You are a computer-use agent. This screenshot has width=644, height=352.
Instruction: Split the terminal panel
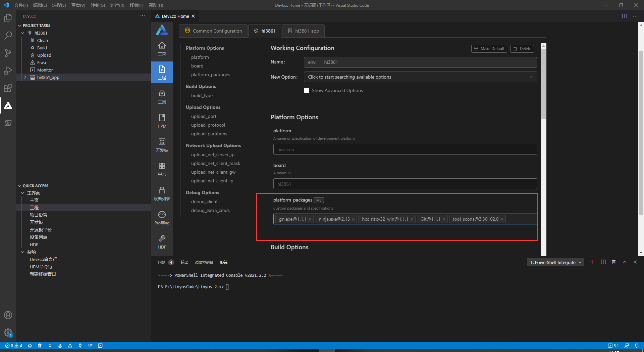tap(603, 262)
